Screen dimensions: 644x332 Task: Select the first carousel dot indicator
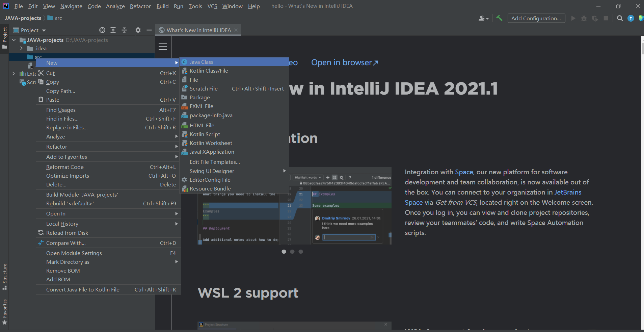click(284, 252)
